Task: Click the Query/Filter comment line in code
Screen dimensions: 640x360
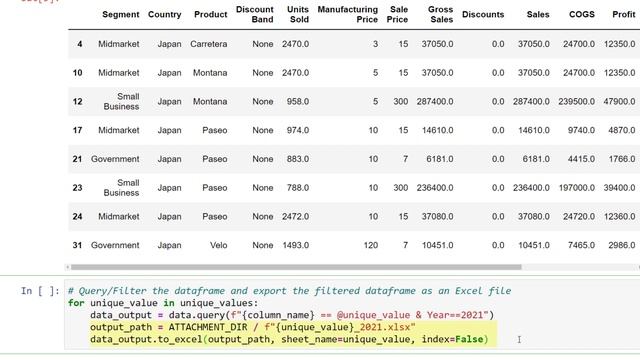Action: click(x=289, y=291)
